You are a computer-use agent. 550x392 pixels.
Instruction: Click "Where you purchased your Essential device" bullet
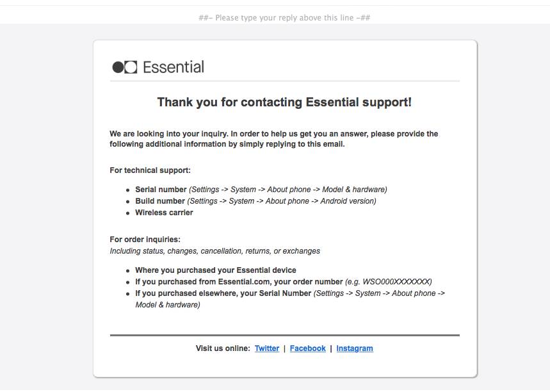pyautogui.click(x=216, y=270)
